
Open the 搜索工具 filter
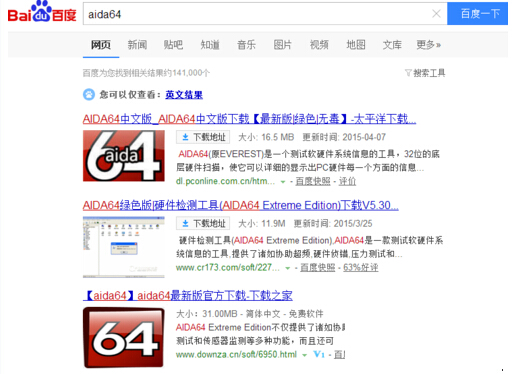(x=425, y=73)
